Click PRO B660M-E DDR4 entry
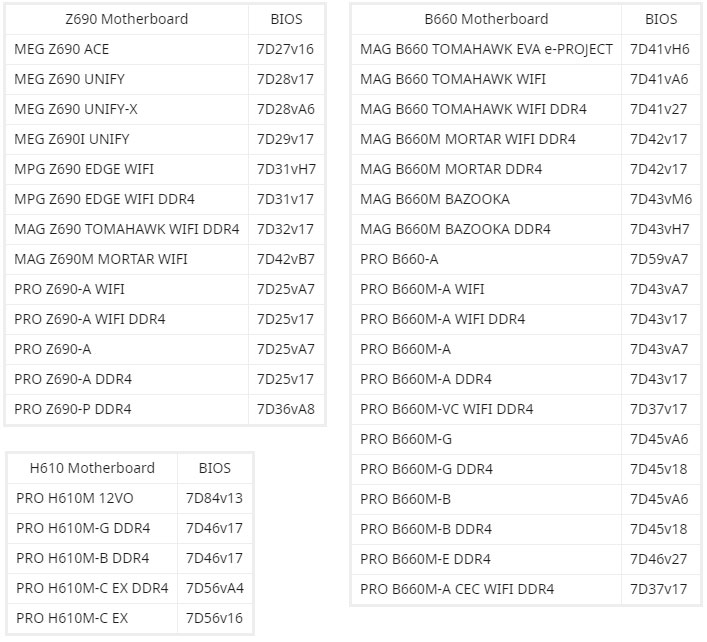The image size is (707, 642). coord(425,559)
